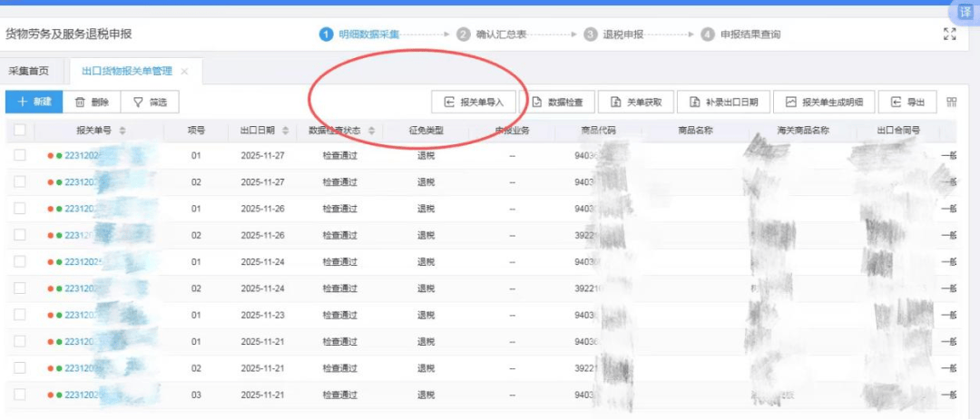Image resolution: width=980 pixels, height=420 pixels.
Task: Check the row dated 2025-11-23
Action: pos(20,315)
